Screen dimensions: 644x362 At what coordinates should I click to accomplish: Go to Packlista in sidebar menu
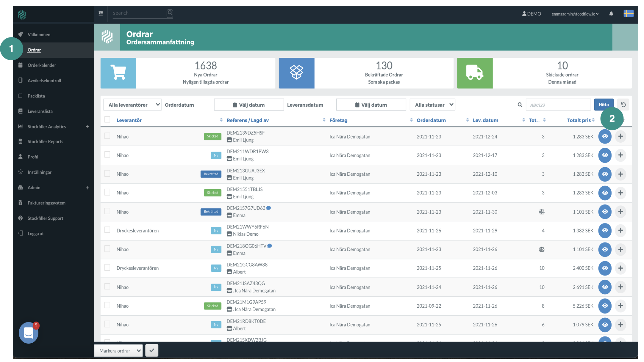(x=36, y=96)
